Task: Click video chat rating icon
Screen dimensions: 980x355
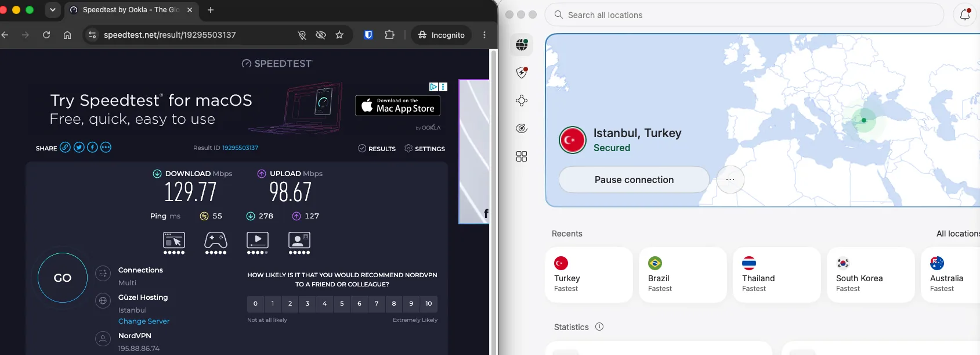Action: (299, 243)
